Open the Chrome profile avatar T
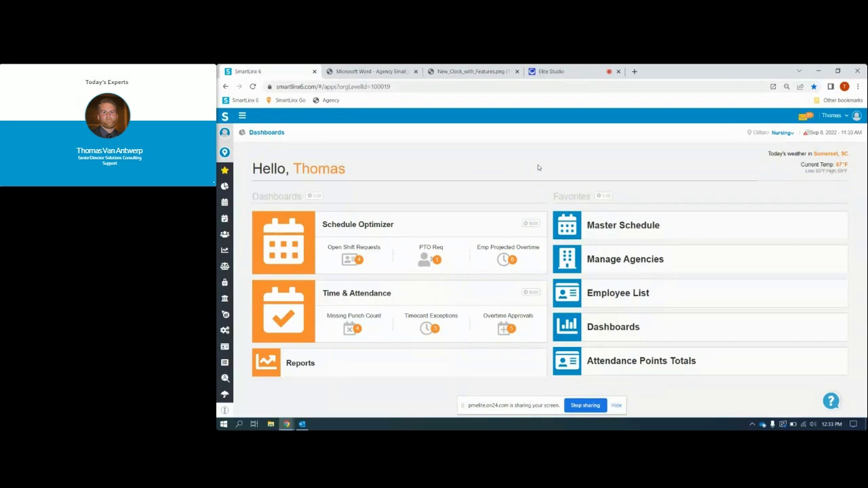The image size is (868, 488). click(x=844, y=87)
